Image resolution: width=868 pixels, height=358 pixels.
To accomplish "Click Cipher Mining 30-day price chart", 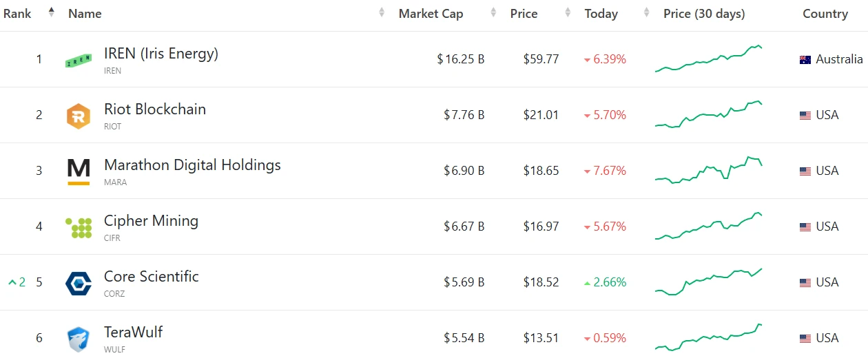I will (x=708, y=226).
